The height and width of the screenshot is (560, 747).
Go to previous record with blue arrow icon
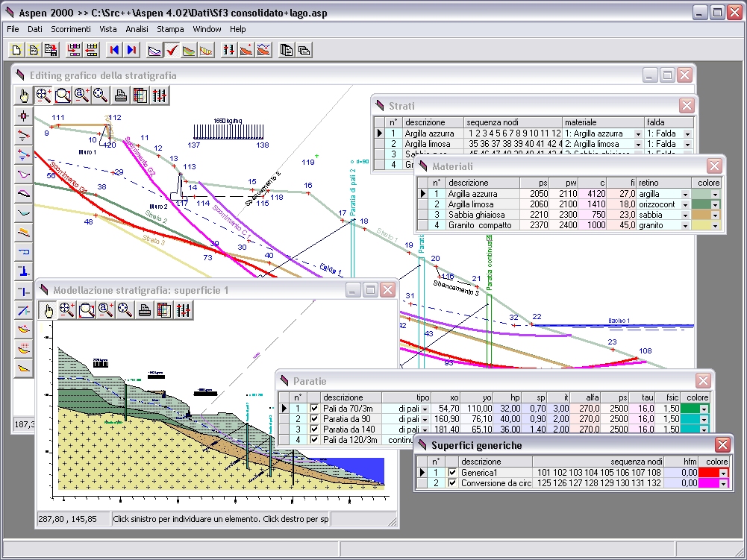114,50
